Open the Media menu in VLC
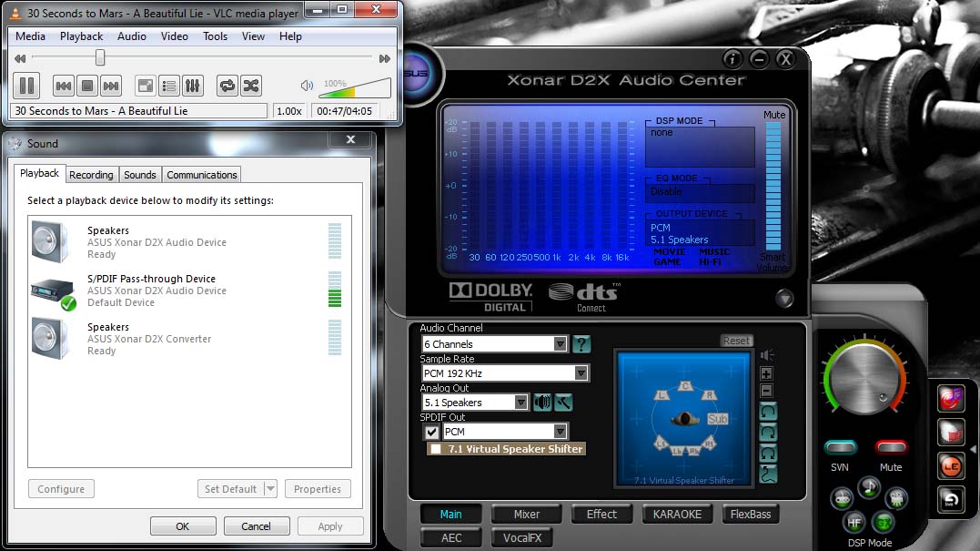 pos(30,36)
